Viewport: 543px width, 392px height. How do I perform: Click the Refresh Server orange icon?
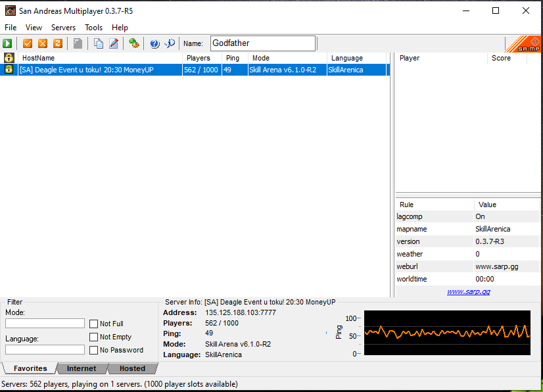coord(58,43)
